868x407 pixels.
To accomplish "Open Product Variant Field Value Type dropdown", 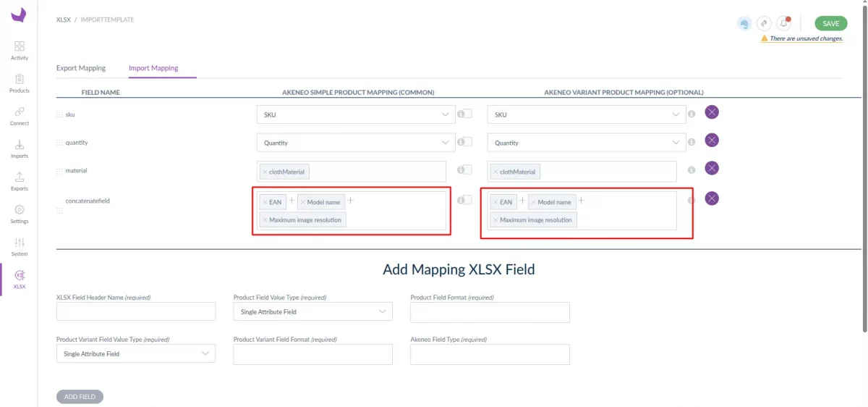I will pyautogui.click(x=136, y=354).
